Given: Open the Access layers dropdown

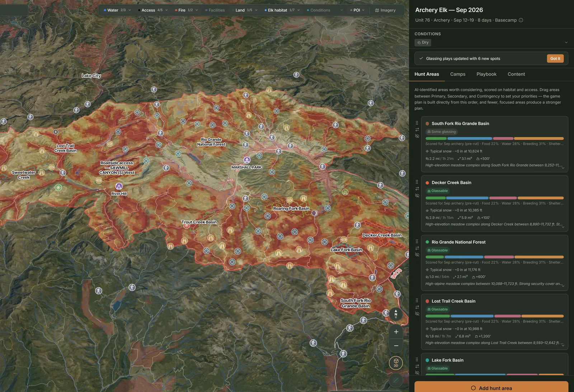Looking at the screenshot, I should click(x=153, y=10).
